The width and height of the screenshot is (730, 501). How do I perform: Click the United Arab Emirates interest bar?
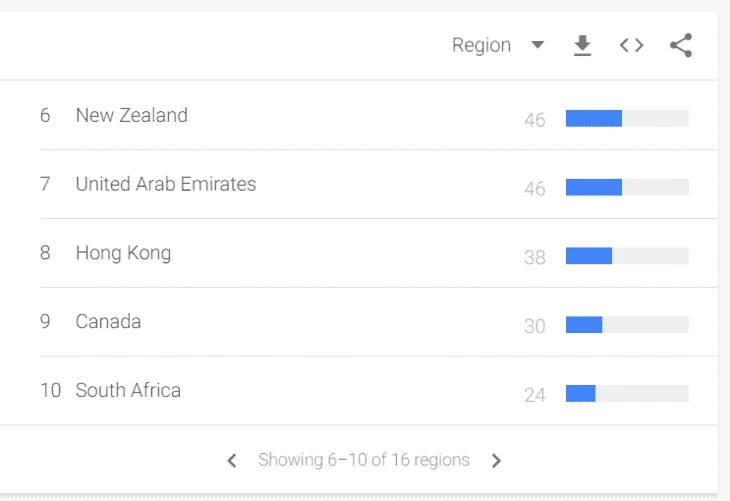pyautogui.click(x=627, y=187)
